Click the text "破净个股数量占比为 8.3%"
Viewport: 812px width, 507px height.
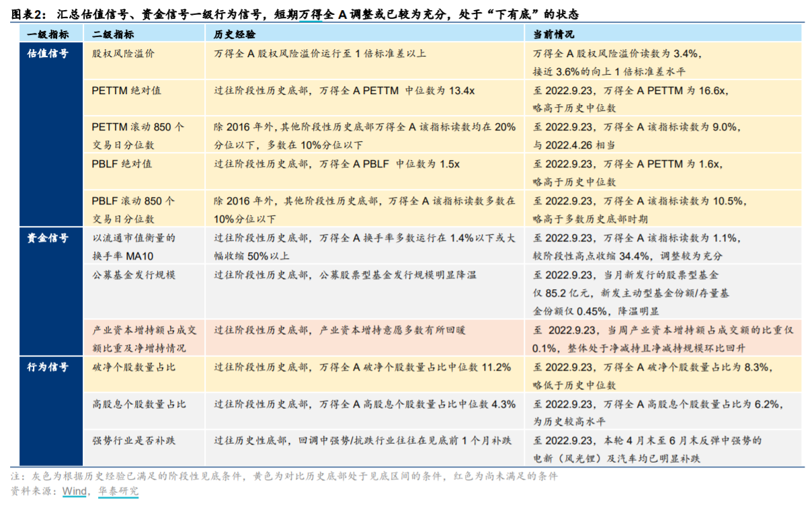pos(710,367)
